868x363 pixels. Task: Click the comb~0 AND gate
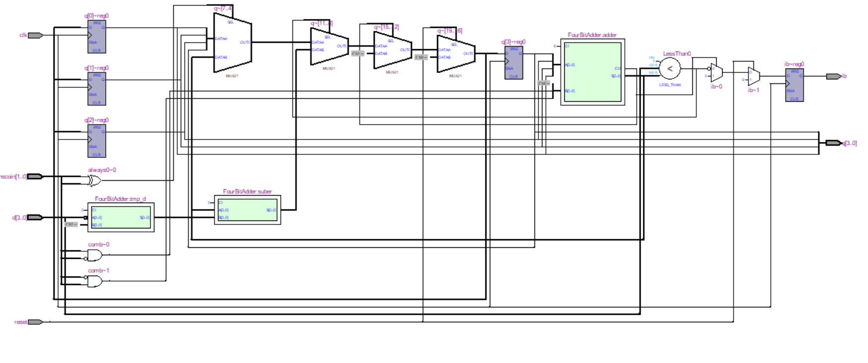click(95, 255)
